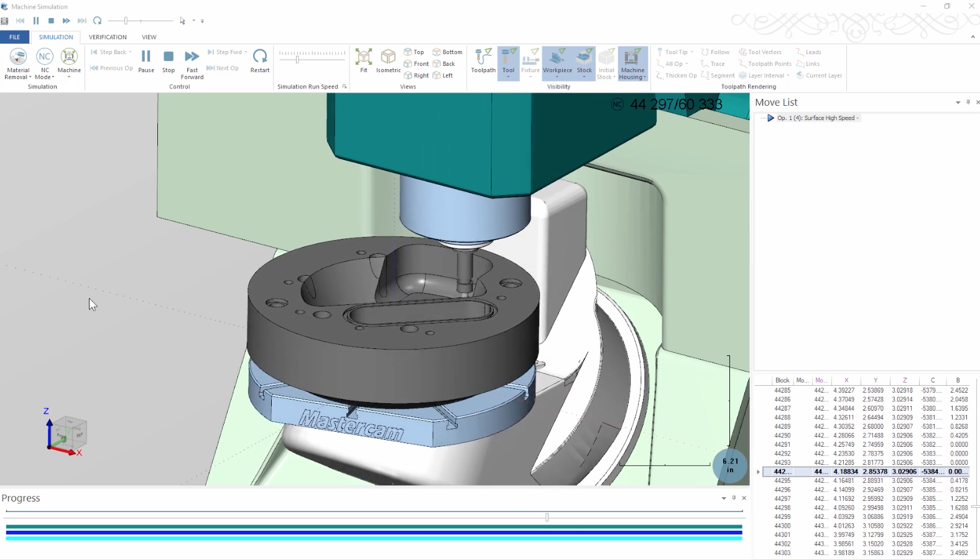Close the Progress panel

[744, 498]
